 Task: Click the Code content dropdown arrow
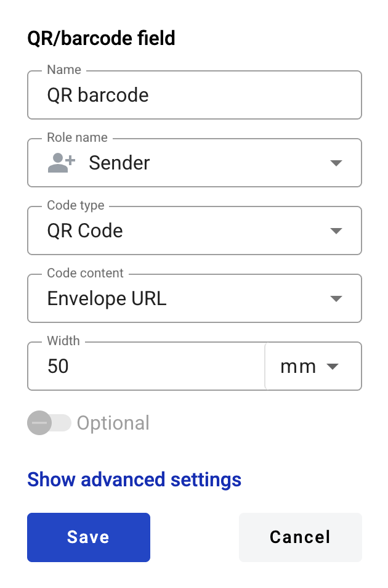point(336,298)
